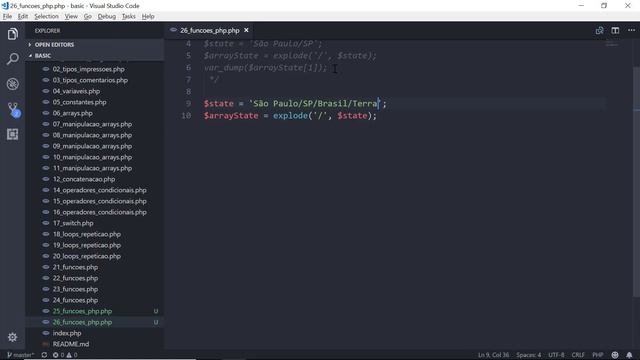The height and width of the screenshot is (360, 640).
Task: Change indentation via Spaces: 4
Action: click(529, 355)
